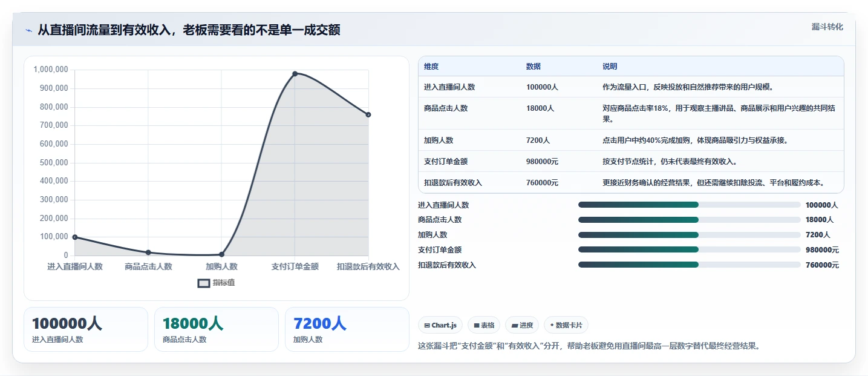Click the table cell reading 100000人
This screenshot has height=376, width=868.
pyautogui.click(x=542, y=87)
